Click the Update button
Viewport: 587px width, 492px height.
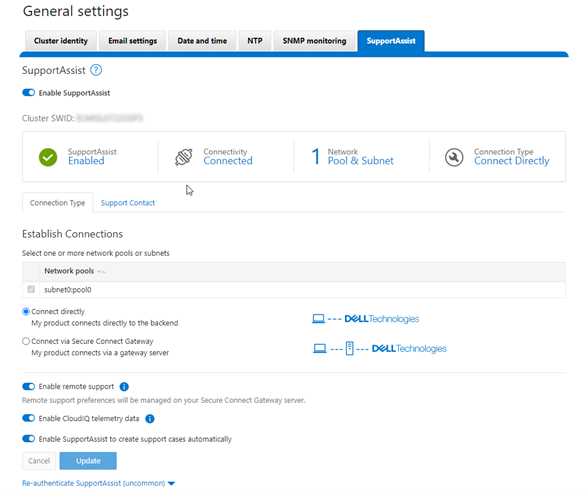[88, 461]
